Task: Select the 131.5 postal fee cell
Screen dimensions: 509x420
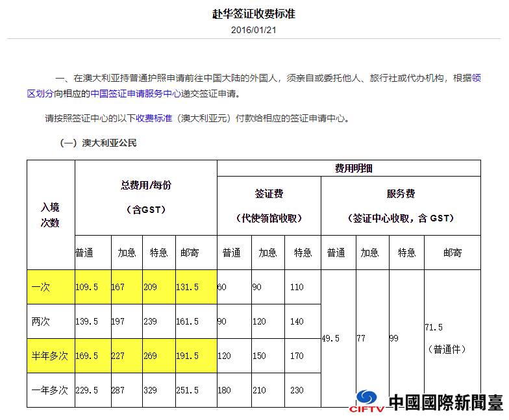Action: pyautogui.click(x=196, y=287)
